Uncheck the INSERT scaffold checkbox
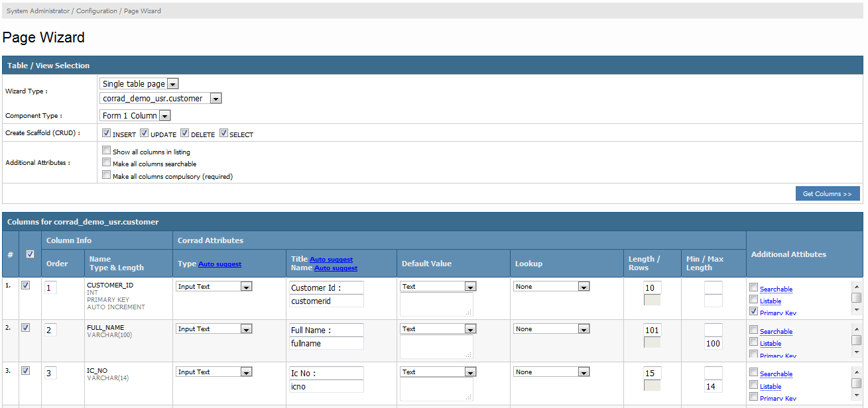This screenshot has height=408, width=868. [x=106, y=133]
